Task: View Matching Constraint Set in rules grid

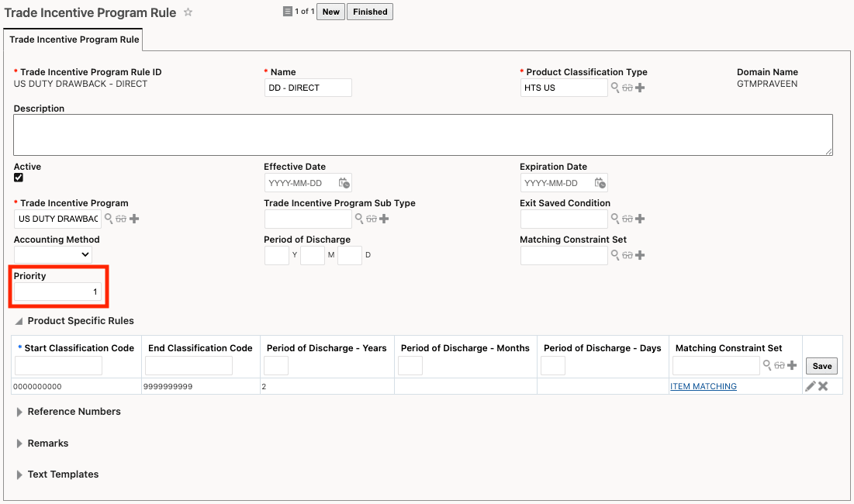Action: pos(780,365)
